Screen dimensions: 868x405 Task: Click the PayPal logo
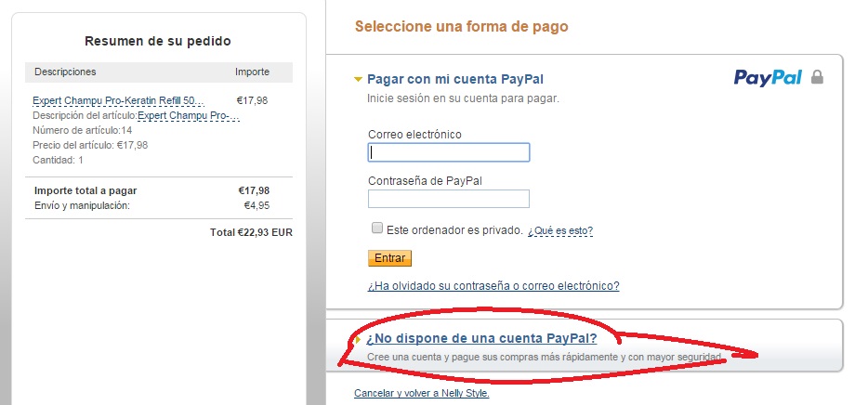click(x=768, y=78)
